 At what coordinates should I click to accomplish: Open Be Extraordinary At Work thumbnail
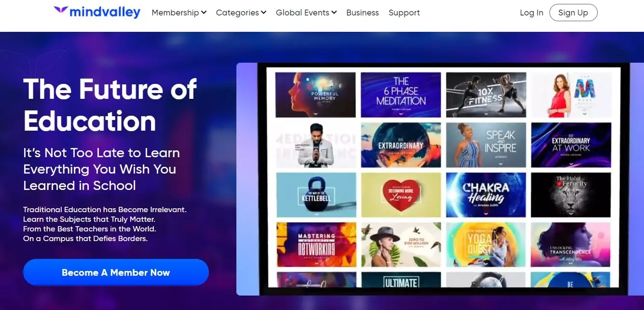(571, 145)
